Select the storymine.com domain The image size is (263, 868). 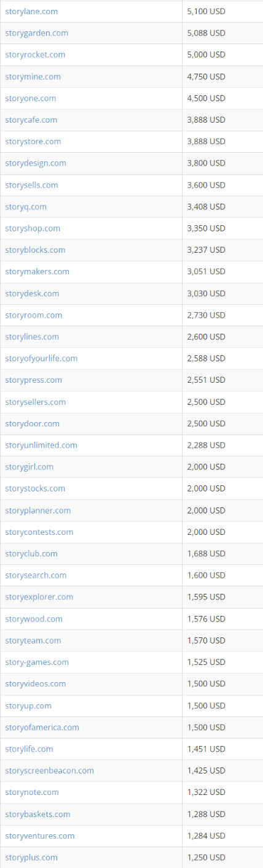(33, 77)
